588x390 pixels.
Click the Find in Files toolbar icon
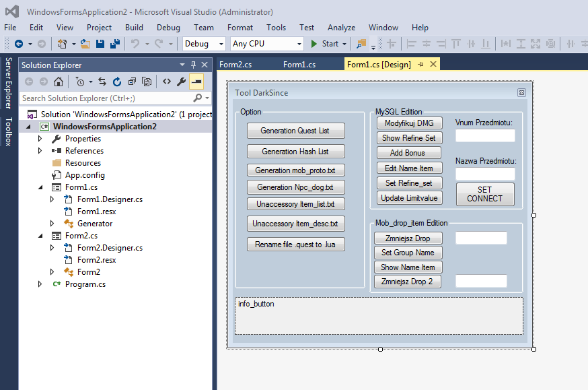coord(361,44)
